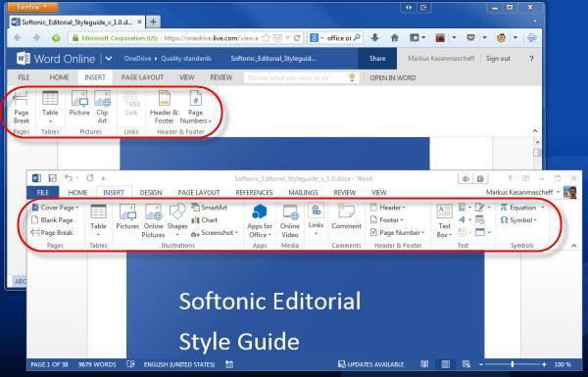The height and width of the screenshot is (377, 588).
Task: Open the FILE tab in Word Online
Action: click(24, 77)
